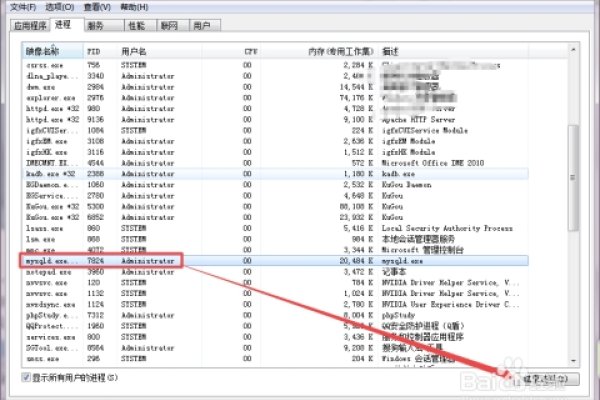This screenshot has height=400, width=600.
Task: Select the lsass.exe process row
Action: pyautogui.click(x=276, y=228)
